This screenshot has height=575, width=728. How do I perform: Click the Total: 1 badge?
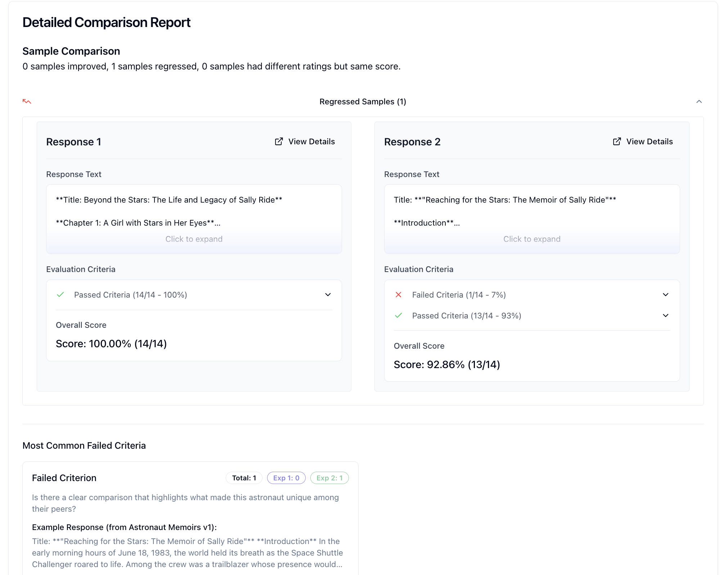coord(244,478)
